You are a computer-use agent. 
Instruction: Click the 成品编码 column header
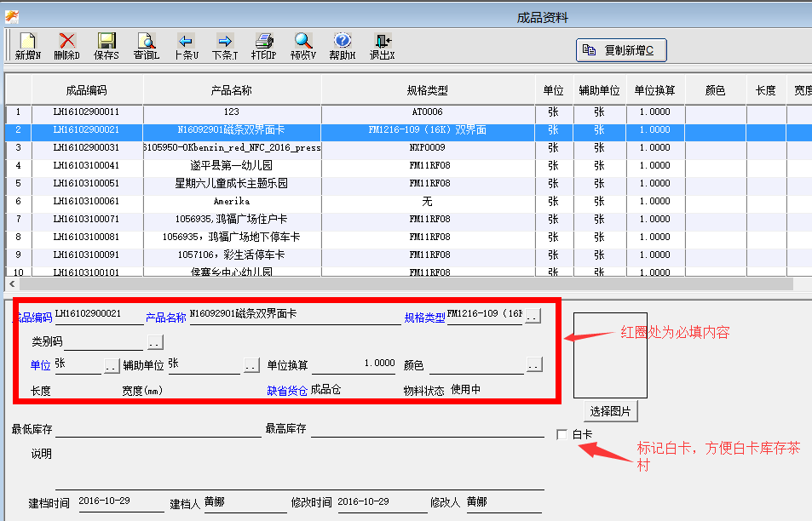[87, 90]
